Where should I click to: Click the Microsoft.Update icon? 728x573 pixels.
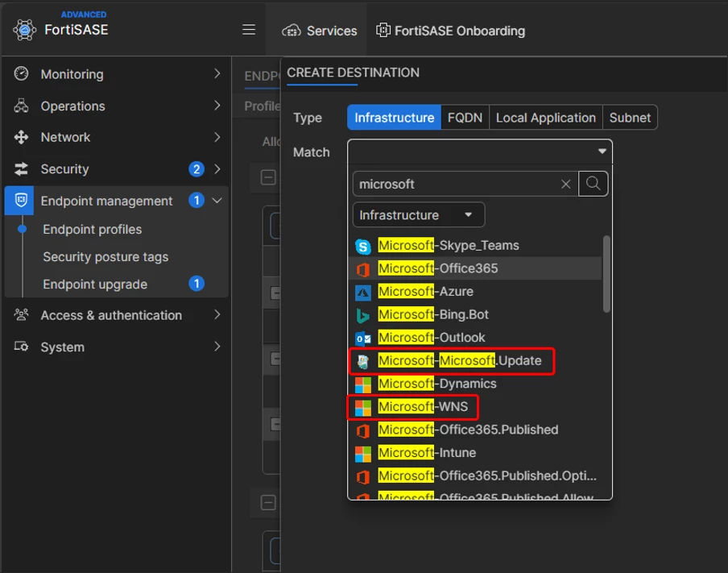pyautogui.click(x=363, y=361)
